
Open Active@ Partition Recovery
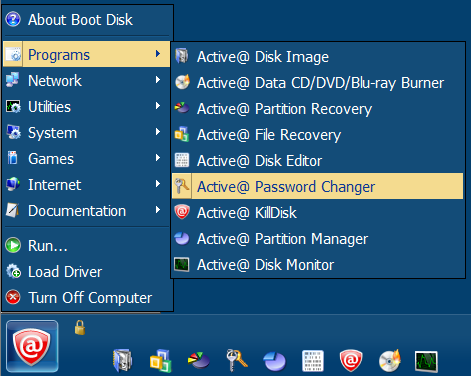(318, 108)
